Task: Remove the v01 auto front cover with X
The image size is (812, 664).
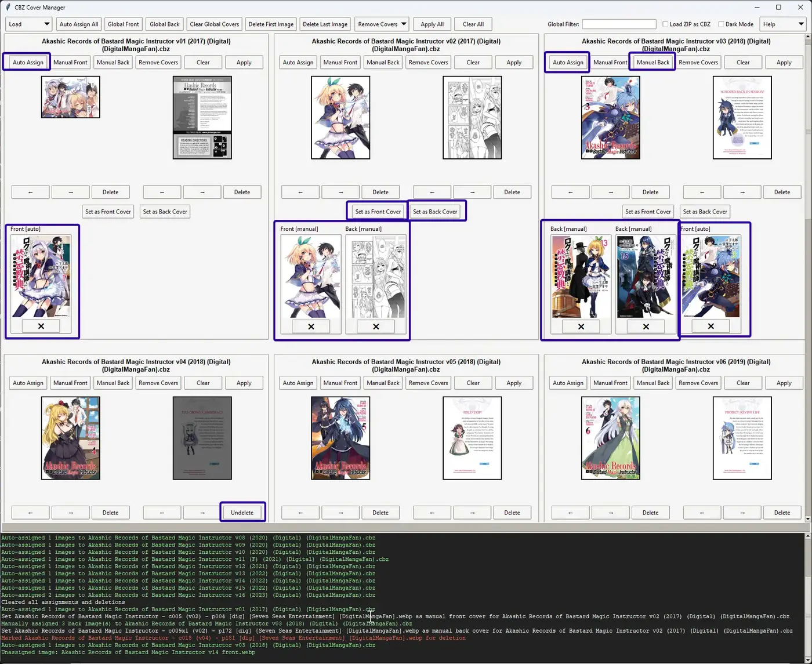Action: click(41, 326)
